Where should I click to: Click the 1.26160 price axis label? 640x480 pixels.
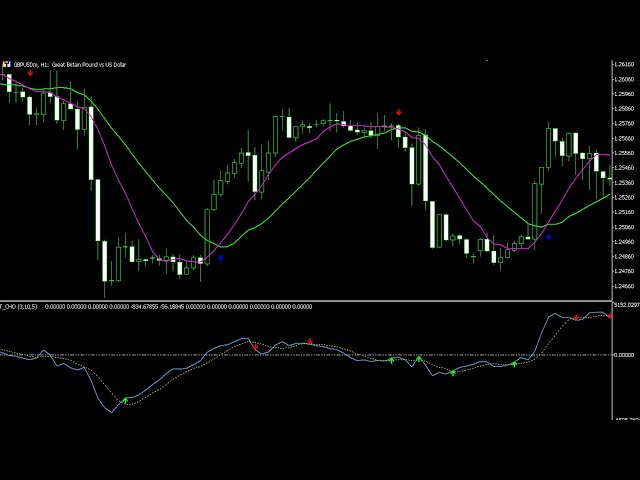(625, 64)
